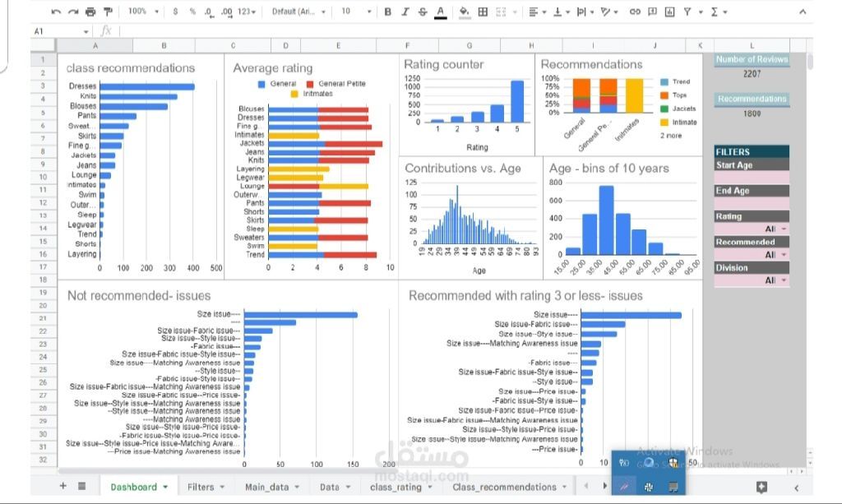Screen dimensions: 842x504
Task: Toggle Italic formatting
Action: [405, 12]
